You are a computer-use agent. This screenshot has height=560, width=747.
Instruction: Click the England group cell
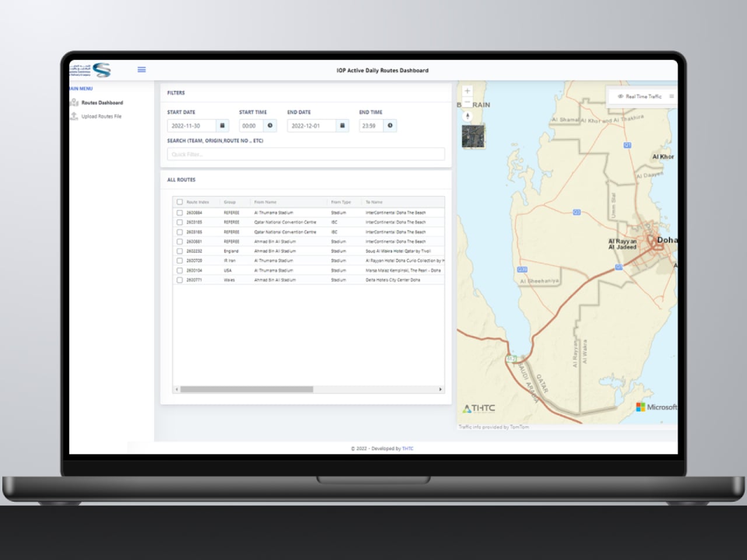231,251
